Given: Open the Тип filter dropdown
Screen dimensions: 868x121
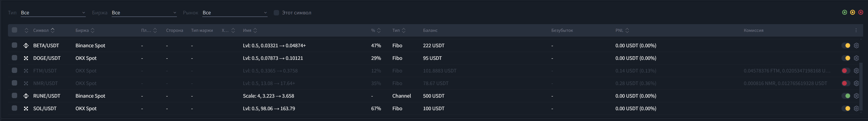Looking at the screenshot, I should (x=53, y=13).
